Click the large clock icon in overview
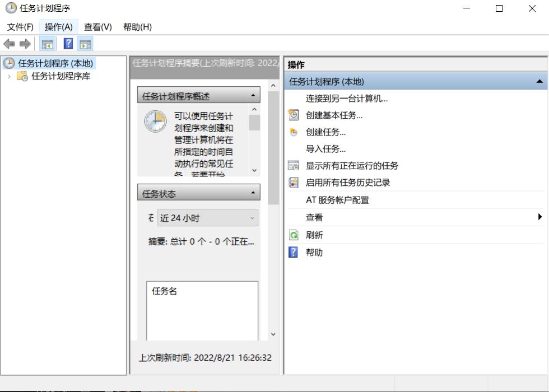This screenshot has width=549, height=392. coord(155,122)
